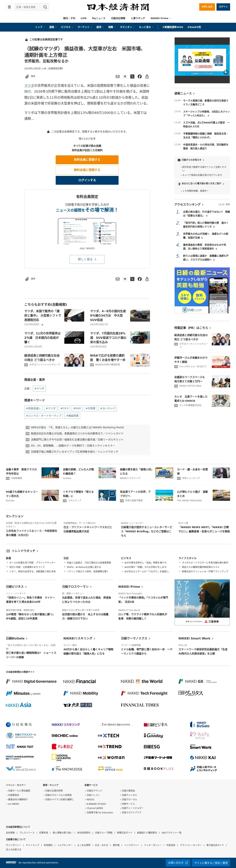Share to X using the top icon
236x868 pixels.
click(x=132, y=76)
